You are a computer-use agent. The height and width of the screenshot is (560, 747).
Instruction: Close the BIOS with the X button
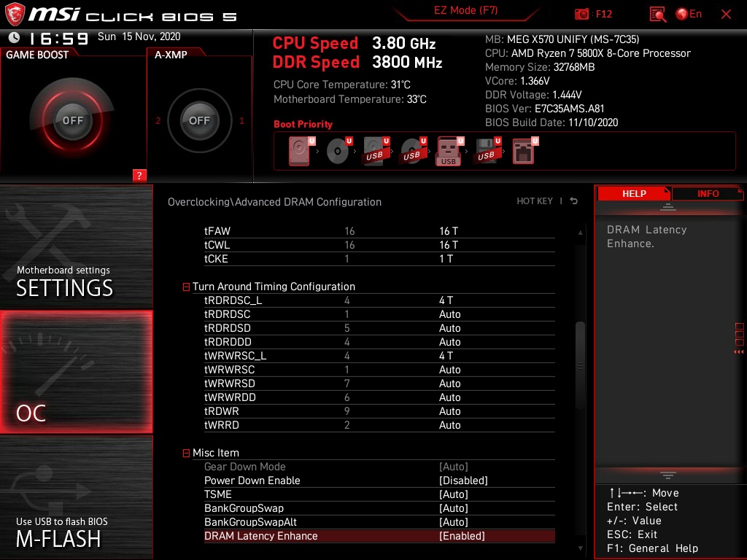click(726, 15)
